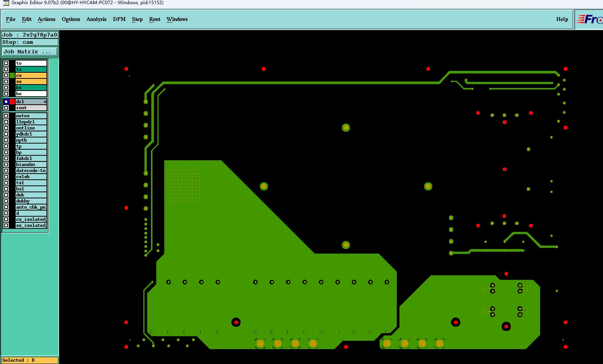Click the 'Step: cam' field
Viewport: 603px width, 364px height.
click(x=30, y=42)
